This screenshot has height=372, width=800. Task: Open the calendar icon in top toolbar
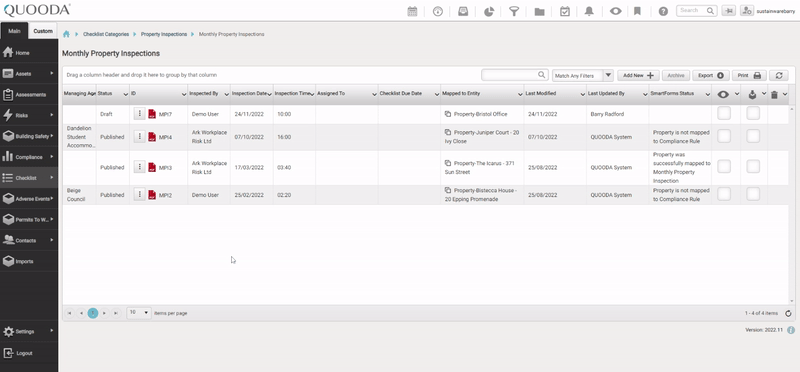click(412, 11)
